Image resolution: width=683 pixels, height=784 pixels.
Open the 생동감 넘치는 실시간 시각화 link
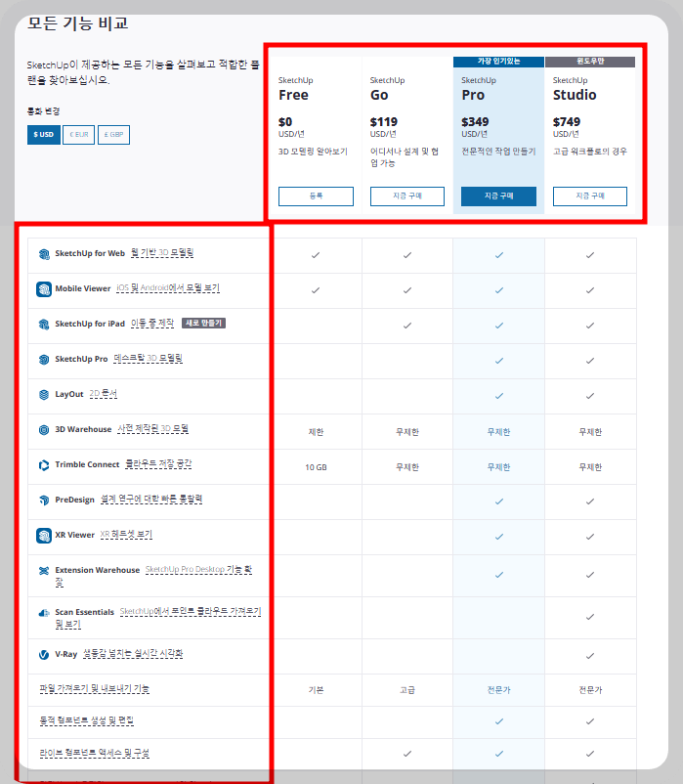[x=133, y=654]
